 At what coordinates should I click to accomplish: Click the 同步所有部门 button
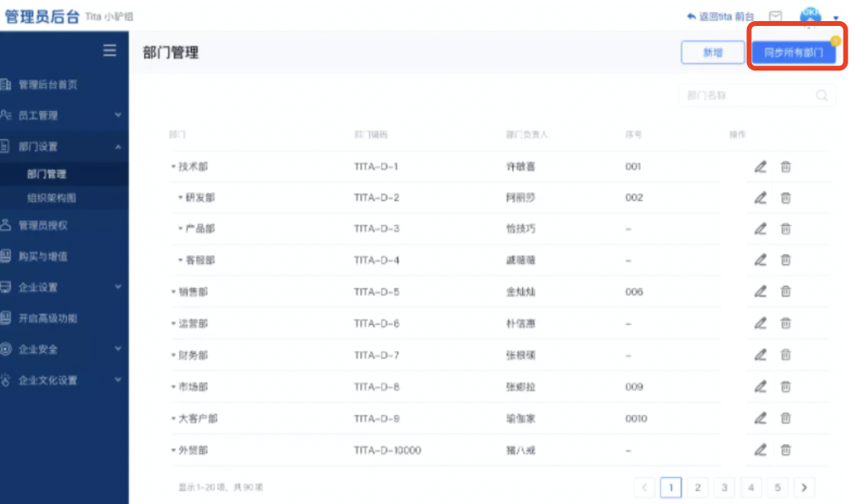tap(793, 53)
